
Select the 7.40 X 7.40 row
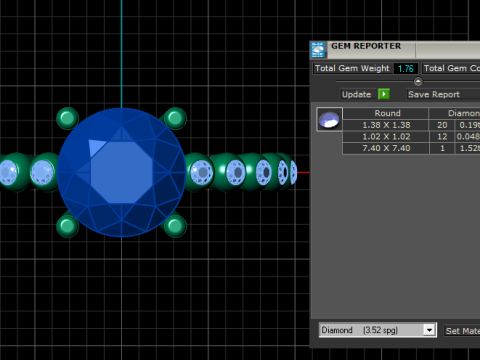[x=411, y=148]
